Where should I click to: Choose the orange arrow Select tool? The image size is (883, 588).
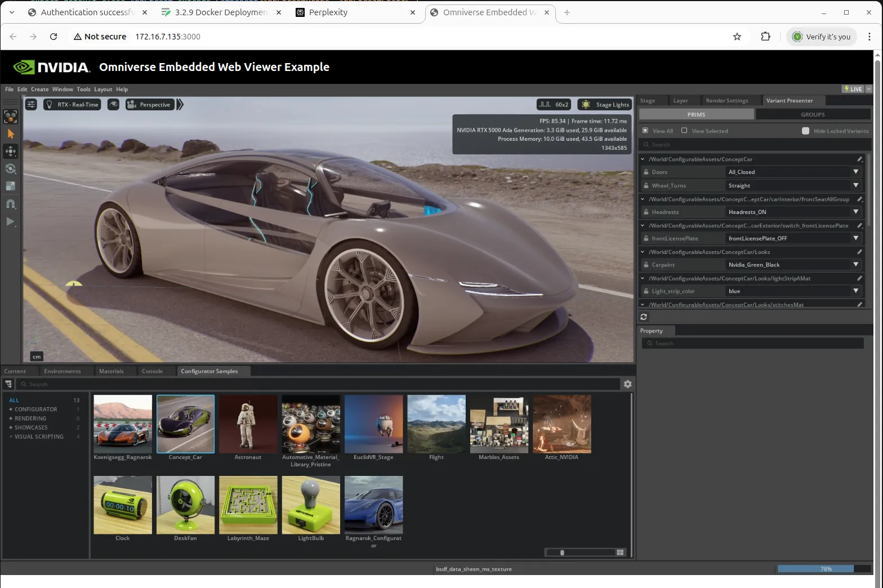pos(10,134)
